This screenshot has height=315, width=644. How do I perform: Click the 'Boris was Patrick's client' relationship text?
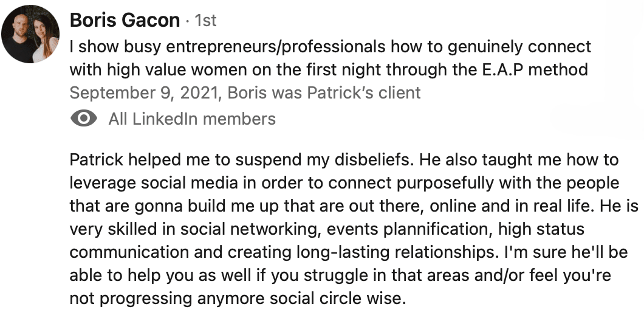pyautogui.click(x=324, y=92)
